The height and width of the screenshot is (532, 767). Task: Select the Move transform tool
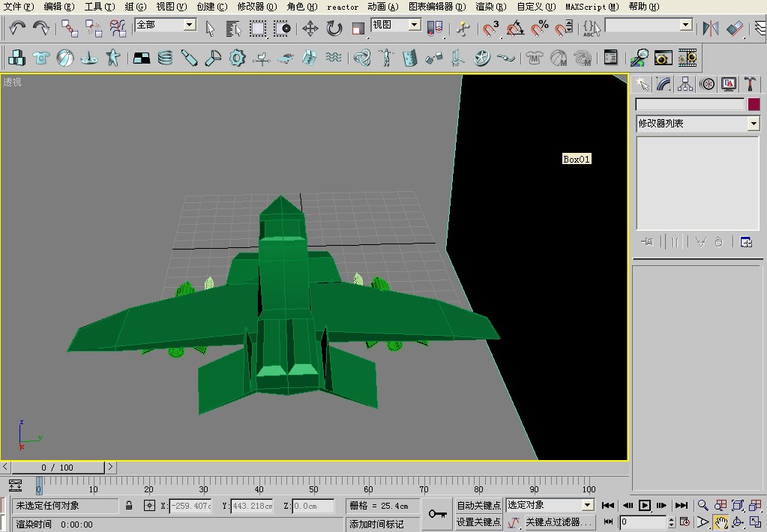click(x=310, y=28)
